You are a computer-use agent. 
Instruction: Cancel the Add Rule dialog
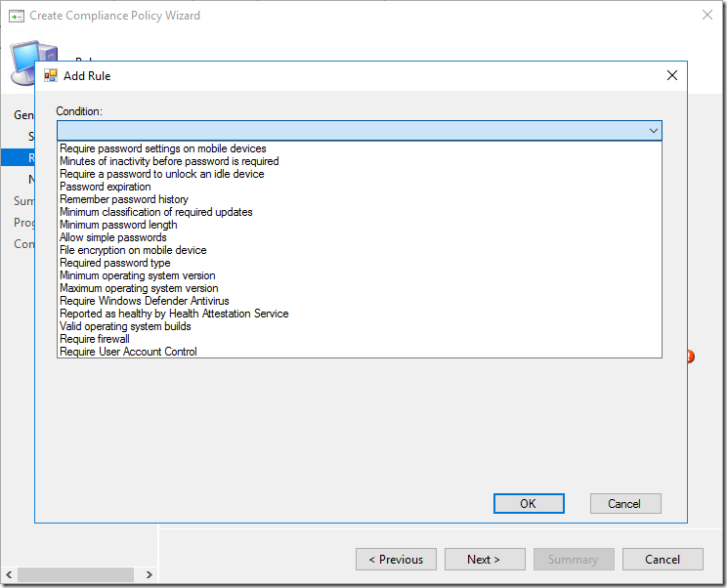click(x=624, y=504)
